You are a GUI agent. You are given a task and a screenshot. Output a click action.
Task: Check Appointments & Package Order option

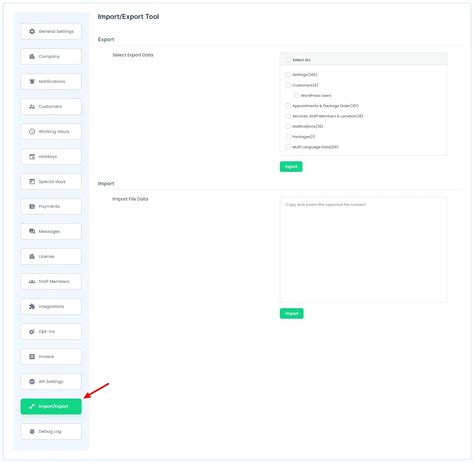pos(288,106)
